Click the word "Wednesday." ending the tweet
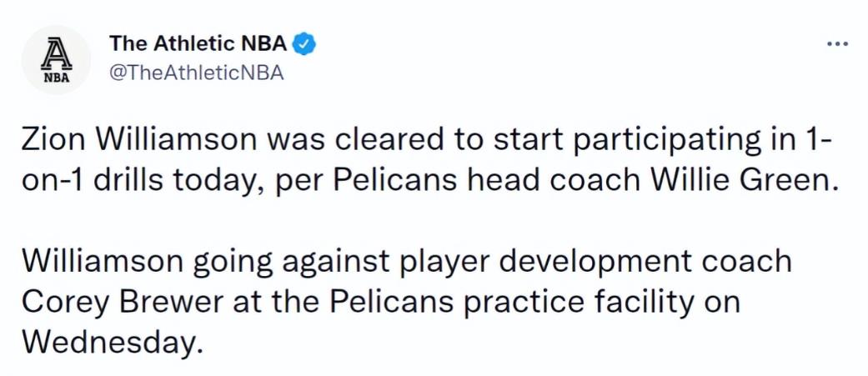 point(109,343)
